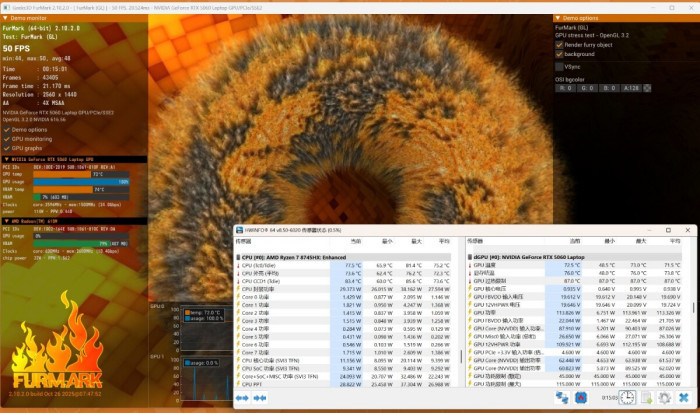Uncheck Render furry object option
This screenshot has width=700, height=413.
point(559,45)
